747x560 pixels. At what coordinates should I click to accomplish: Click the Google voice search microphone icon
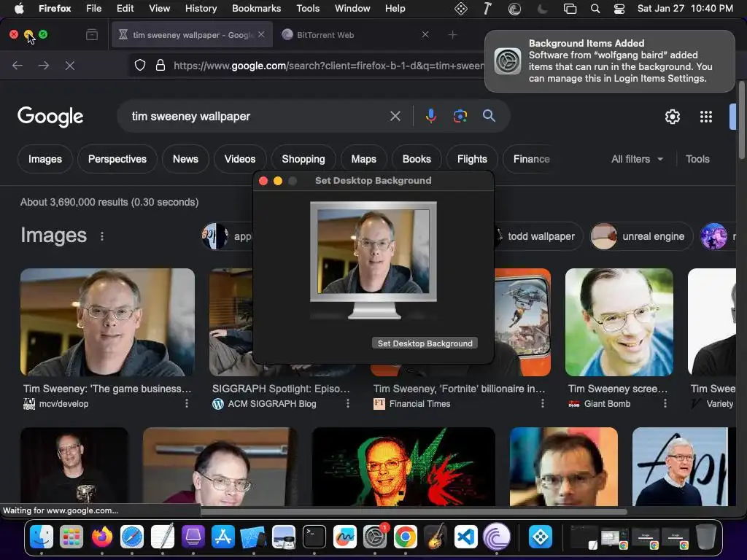tap(430, 116)
